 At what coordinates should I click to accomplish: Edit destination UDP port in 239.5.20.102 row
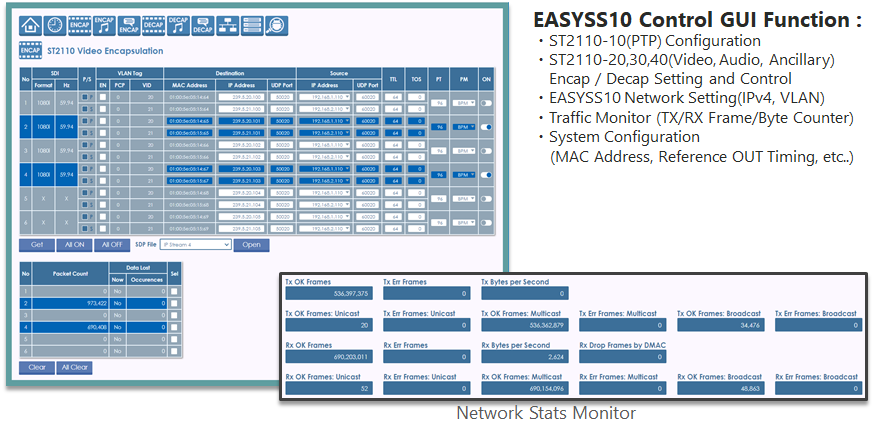click(x=281, y=145)
